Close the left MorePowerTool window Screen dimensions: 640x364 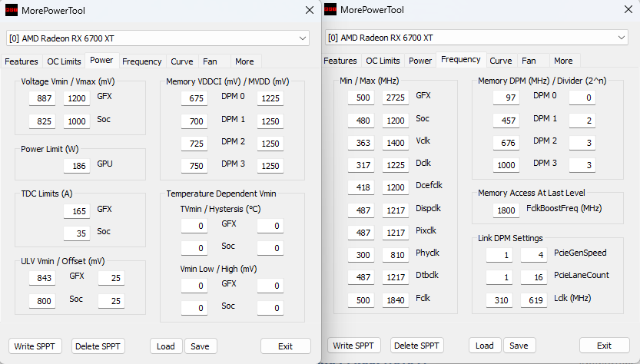coord(310,10)
